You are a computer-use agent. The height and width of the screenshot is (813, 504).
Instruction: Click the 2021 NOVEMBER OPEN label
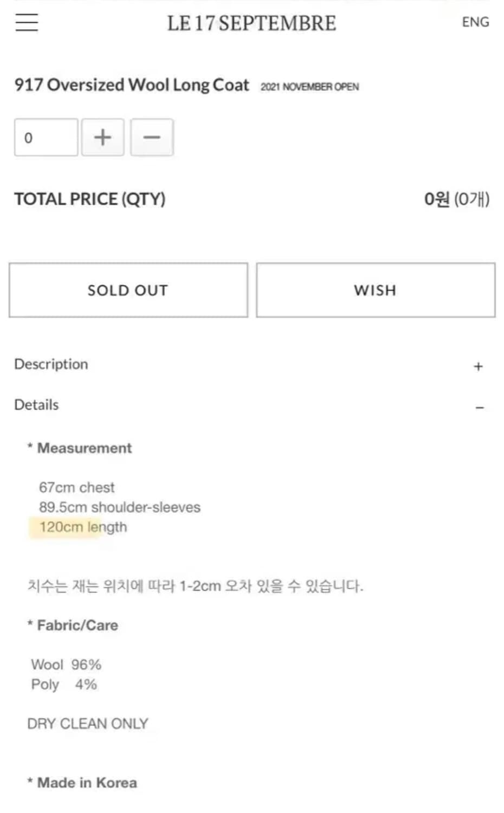pos(309,87)
